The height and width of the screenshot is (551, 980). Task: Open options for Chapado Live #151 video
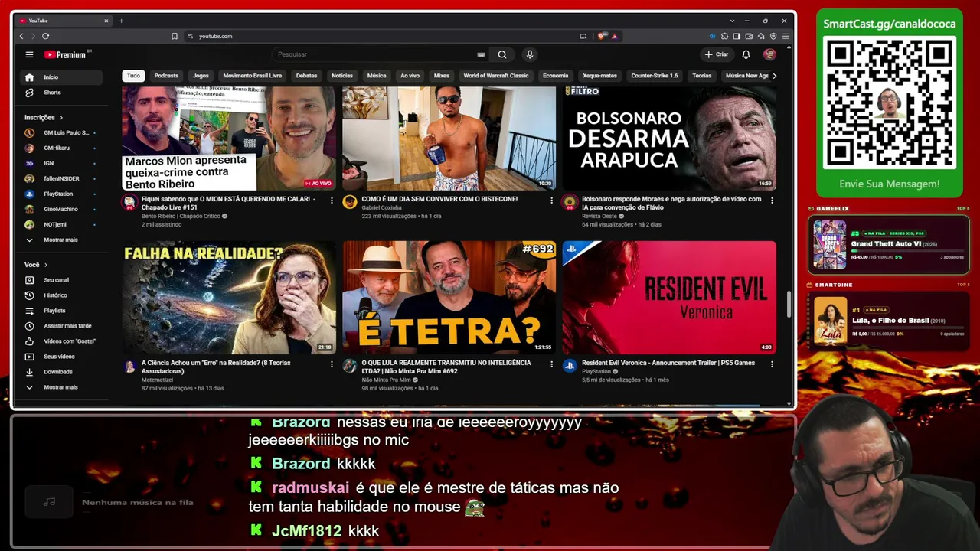coord(332,201)
